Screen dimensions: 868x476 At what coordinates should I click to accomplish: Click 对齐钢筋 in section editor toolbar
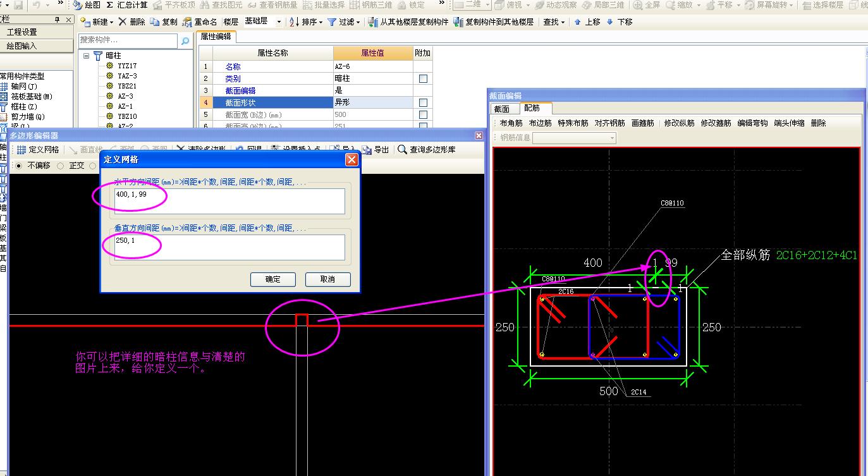point(609,123)
